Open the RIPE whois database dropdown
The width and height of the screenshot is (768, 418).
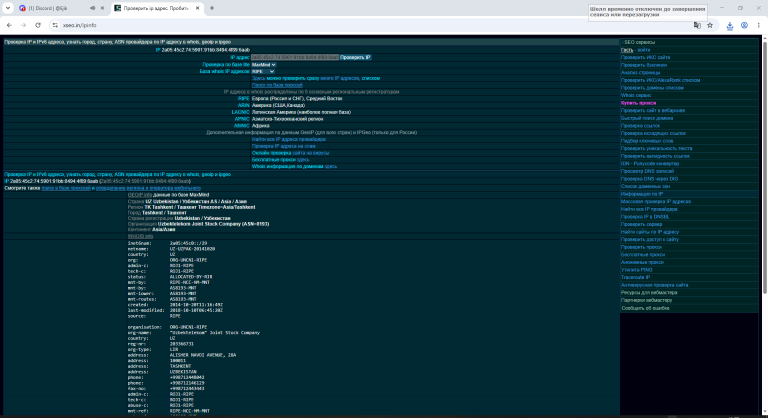click(x=263, y=72)
